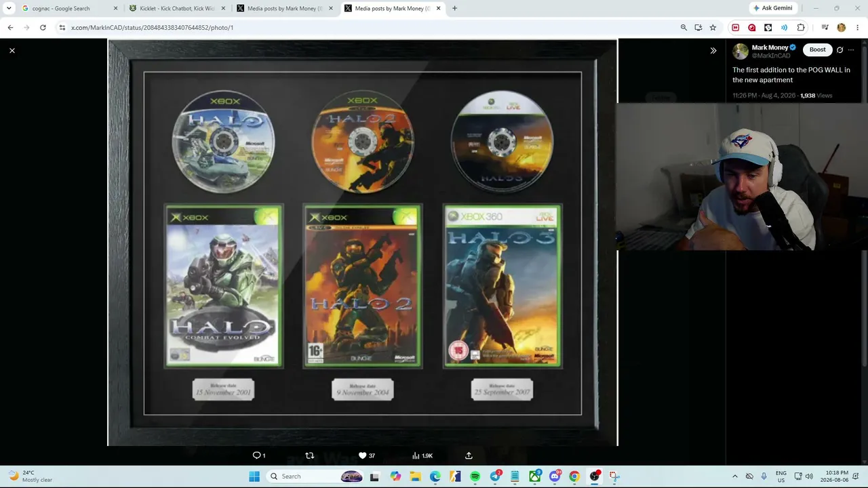Boost the post by Mark Money
The width and height of the screenshot is (868, 488).
(818, 49)
